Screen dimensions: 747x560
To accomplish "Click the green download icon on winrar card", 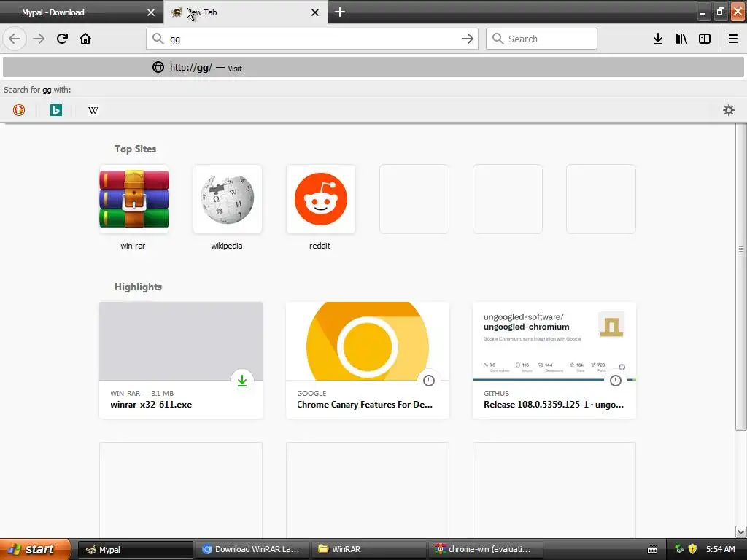I will (242, 381).
